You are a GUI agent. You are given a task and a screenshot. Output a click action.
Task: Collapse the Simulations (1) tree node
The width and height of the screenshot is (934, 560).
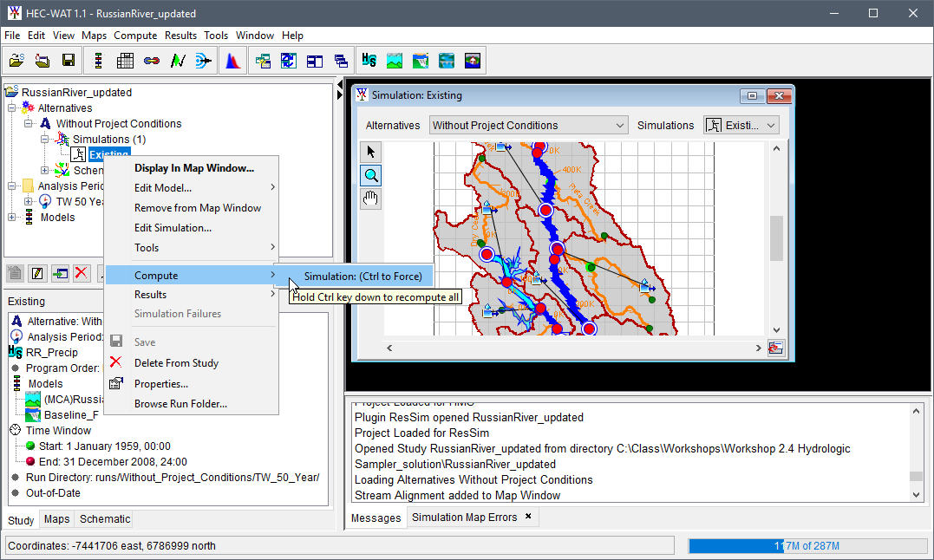[x=45, y=139]
